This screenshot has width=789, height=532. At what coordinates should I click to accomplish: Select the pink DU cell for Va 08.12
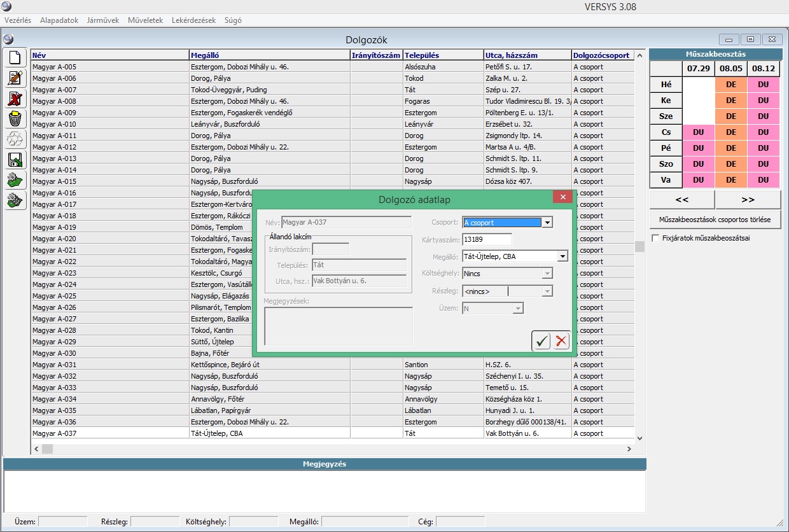[x=764, y=179]
